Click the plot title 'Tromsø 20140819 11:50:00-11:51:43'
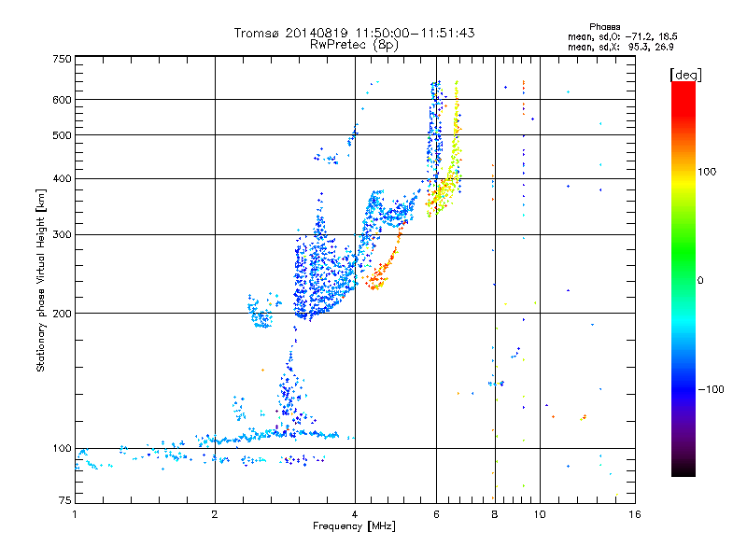 point(354,33)
